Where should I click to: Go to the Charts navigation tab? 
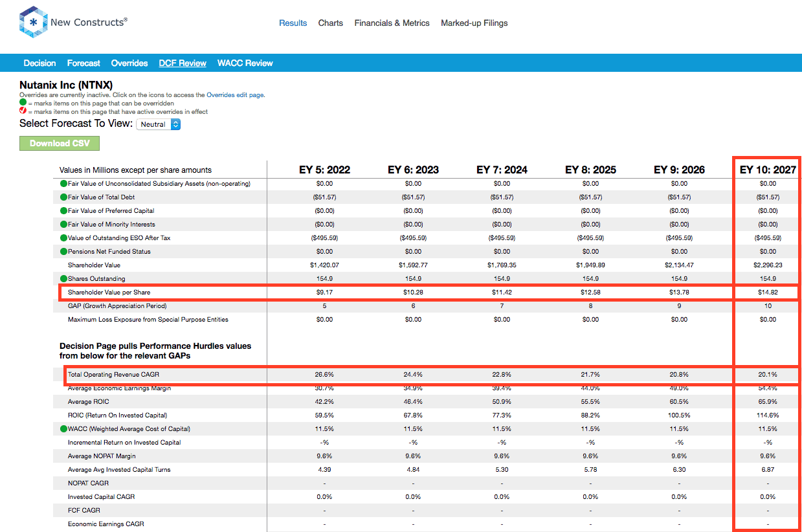click(x=331, y=23)
